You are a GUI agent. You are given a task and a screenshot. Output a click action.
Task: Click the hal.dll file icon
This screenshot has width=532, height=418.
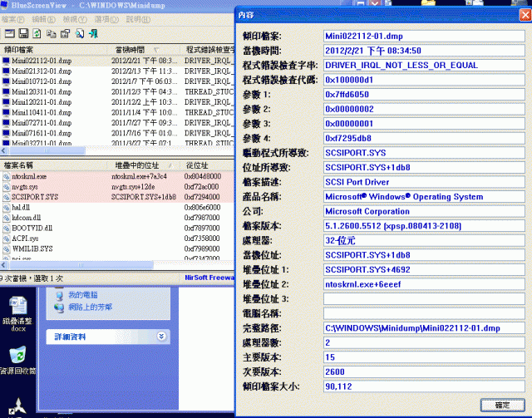(6, 207)
